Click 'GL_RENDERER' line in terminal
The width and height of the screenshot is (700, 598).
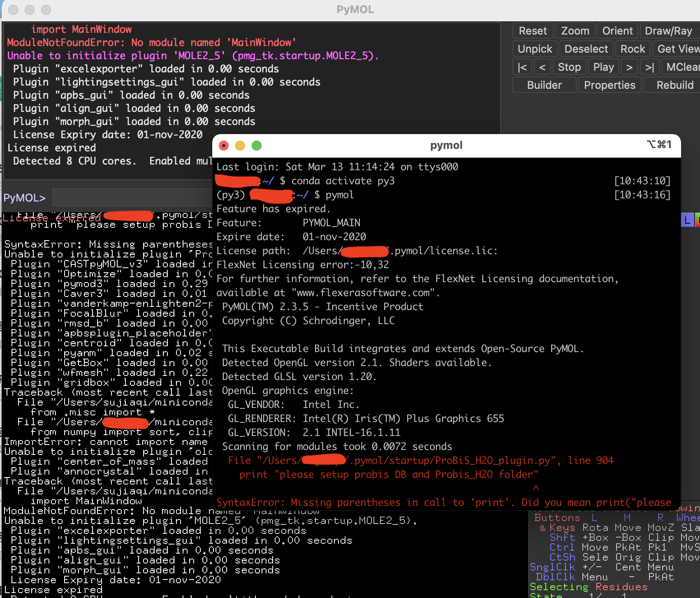[x=366, y=419]
